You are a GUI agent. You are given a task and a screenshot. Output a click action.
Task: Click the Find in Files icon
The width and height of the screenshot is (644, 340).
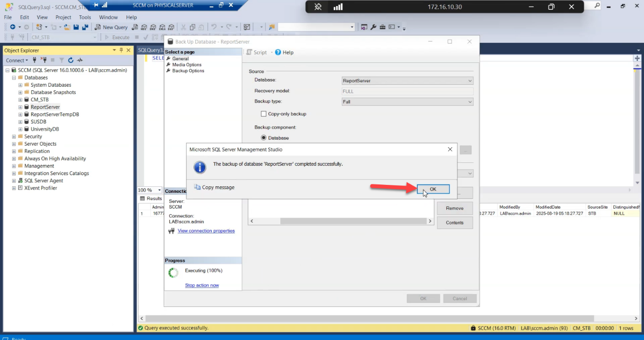click(272, 27)
